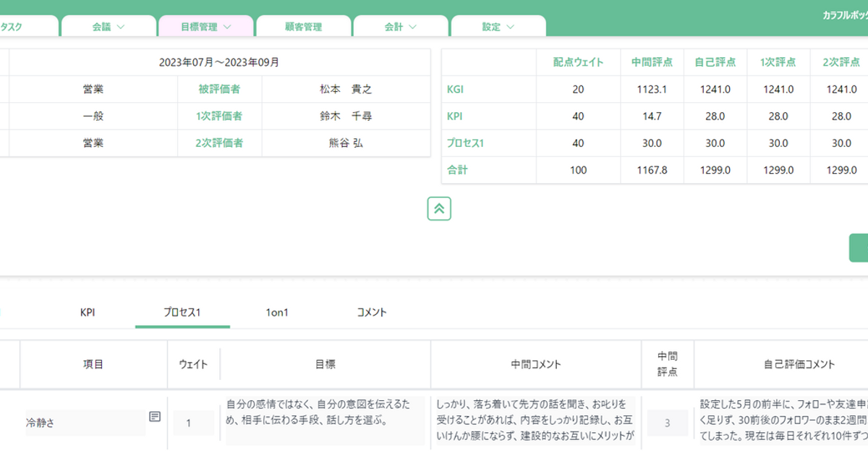Open the コメント tab
The image size is (868, 456).
(x=372, y=313)
